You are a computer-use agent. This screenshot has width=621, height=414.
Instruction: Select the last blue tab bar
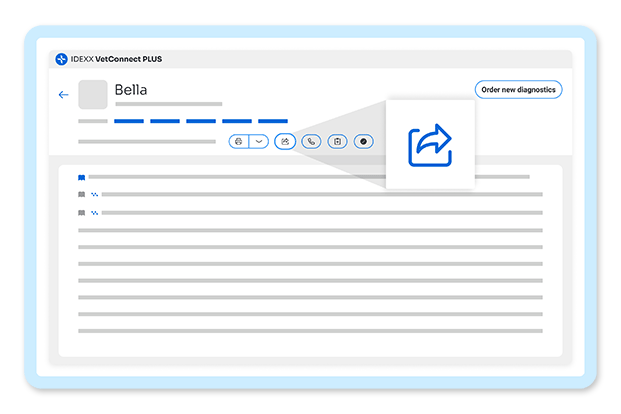click(273, 121)
